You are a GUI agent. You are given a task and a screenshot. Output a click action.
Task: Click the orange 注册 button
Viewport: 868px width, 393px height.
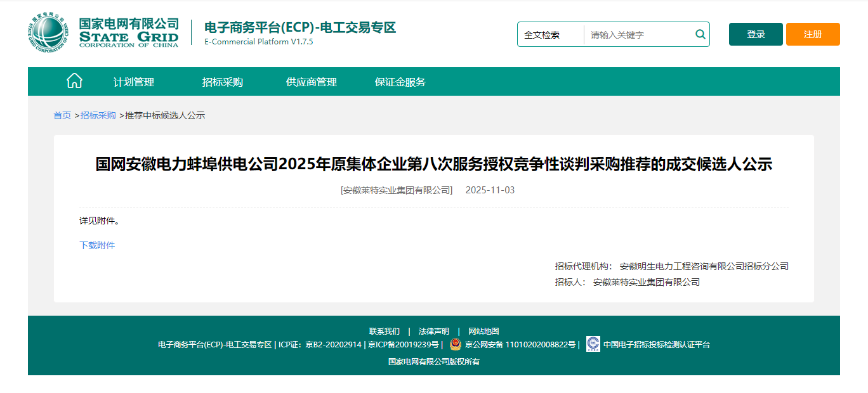tap(813, 34)
